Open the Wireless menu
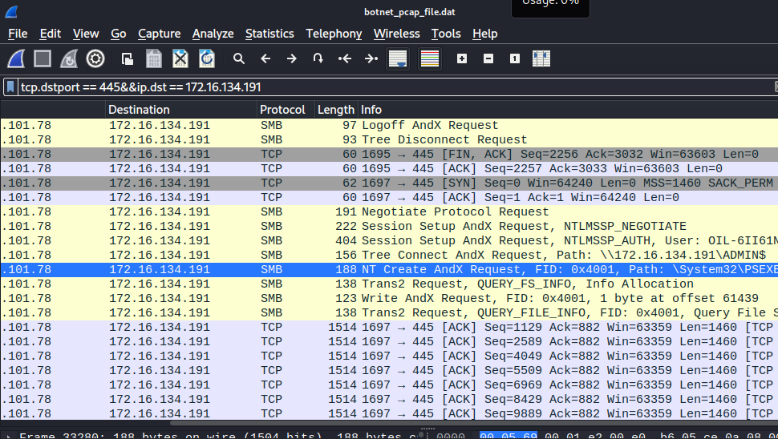Image resolution: width=778 pixels, height=440 pixels. [x=396, y=34]
